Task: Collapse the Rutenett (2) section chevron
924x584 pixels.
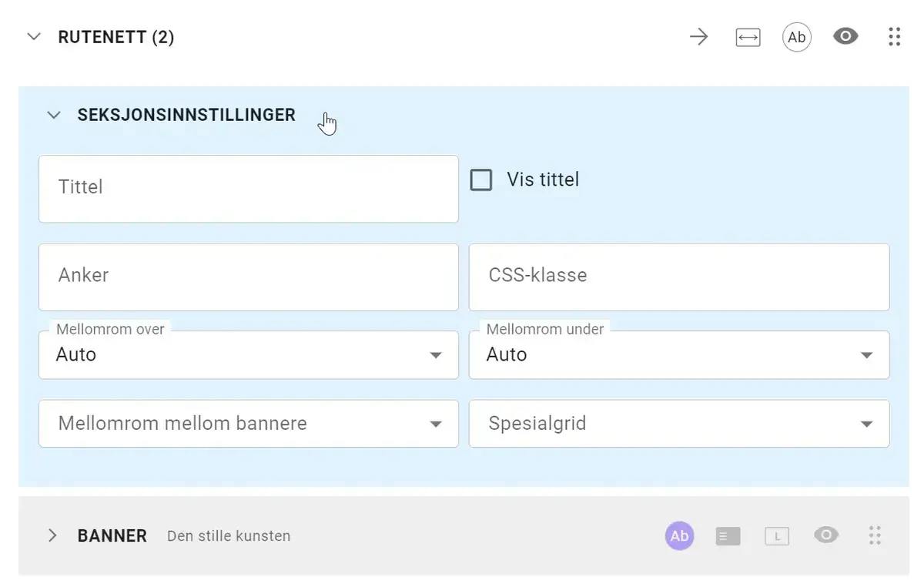Action: click(x=34, y=37)
